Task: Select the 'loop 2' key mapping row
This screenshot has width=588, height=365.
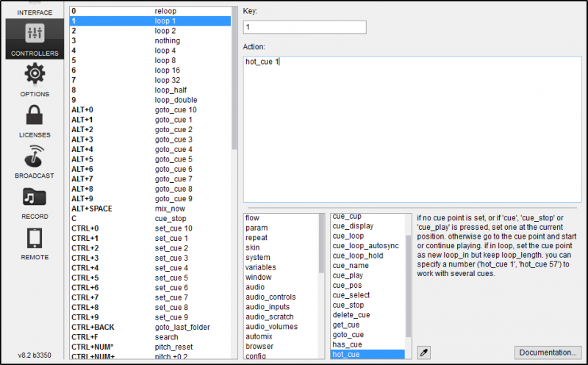Action: 151,31
